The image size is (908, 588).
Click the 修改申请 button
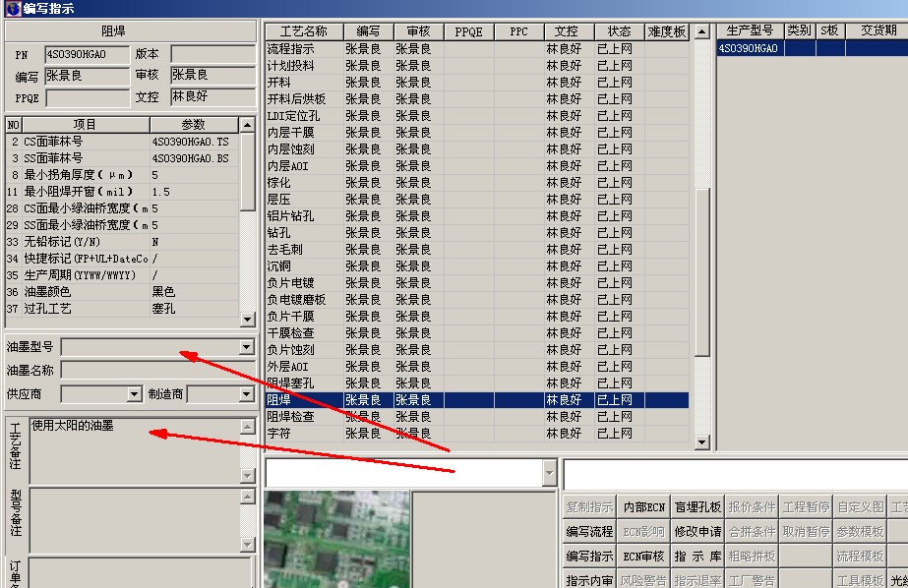(x=697, y=532)
